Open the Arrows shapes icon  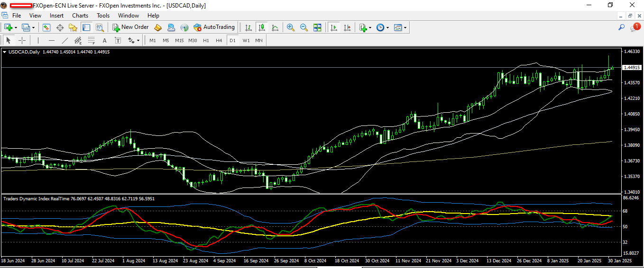131,40
